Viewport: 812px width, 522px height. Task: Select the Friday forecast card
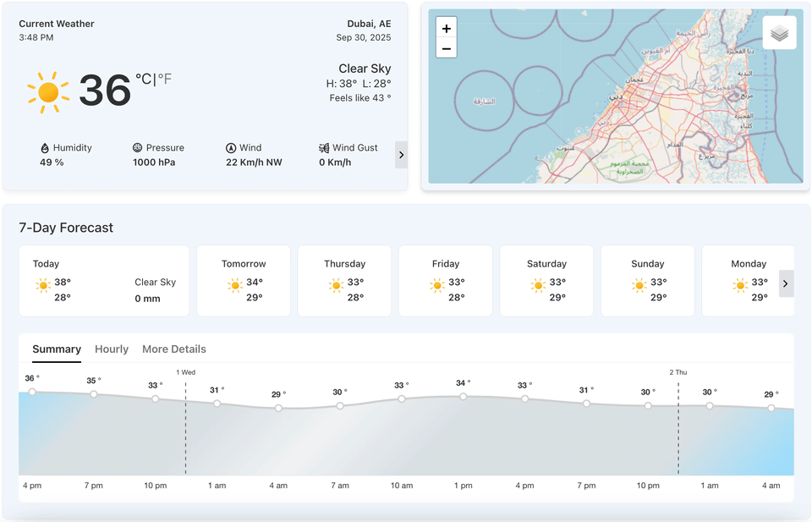point(446,281)
